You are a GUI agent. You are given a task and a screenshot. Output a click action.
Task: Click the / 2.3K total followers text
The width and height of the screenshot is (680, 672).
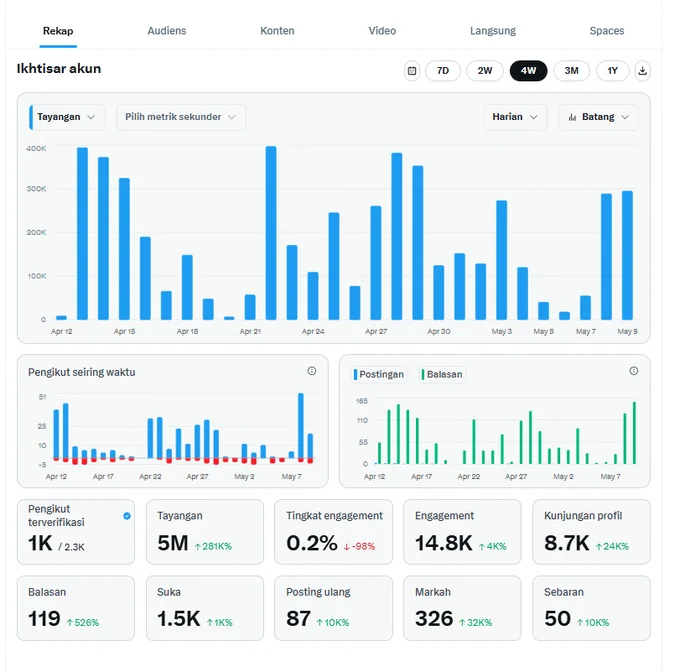(x=72, y=547)
